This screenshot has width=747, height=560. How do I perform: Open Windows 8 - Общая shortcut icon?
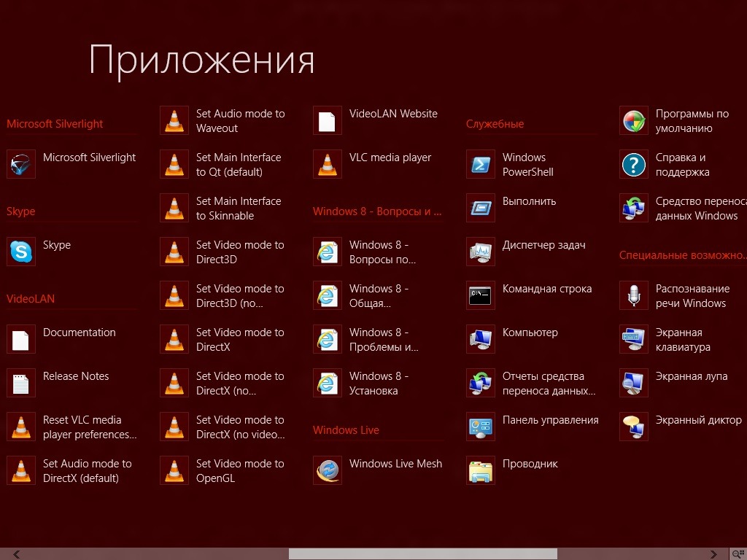pyautogui.click(x=328, y=295)
